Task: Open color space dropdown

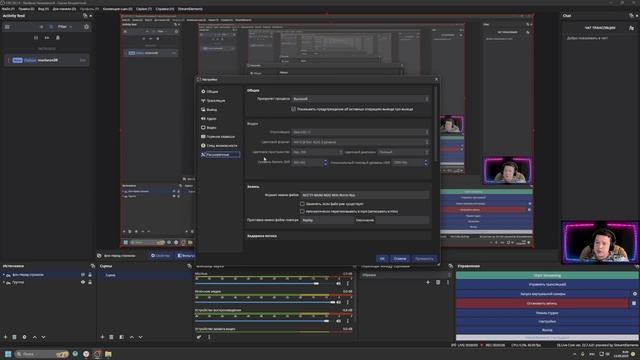Action: (x=317, y=152)
